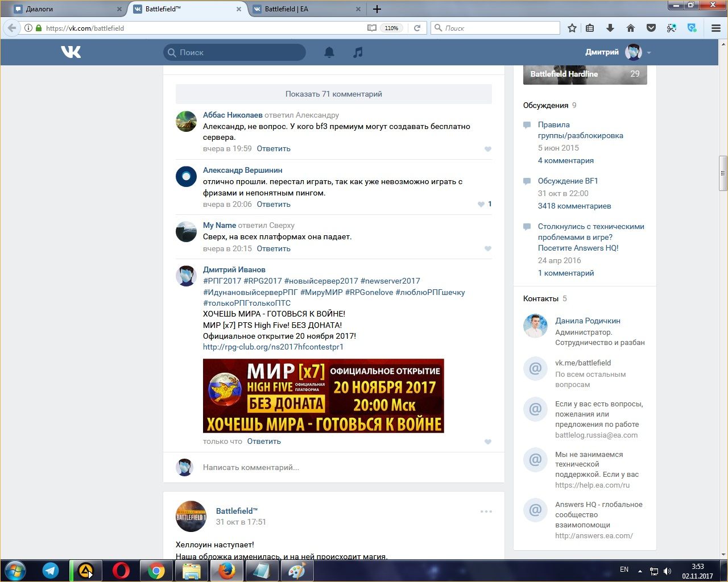The width and height of the screenshot is (728, 582).
Task: Like My Name's comment
Action: [487, 248]
